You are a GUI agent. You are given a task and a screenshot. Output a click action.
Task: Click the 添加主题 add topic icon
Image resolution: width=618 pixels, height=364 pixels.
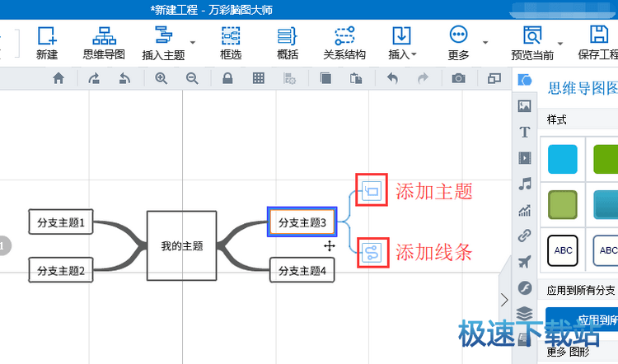click(372, 190)
